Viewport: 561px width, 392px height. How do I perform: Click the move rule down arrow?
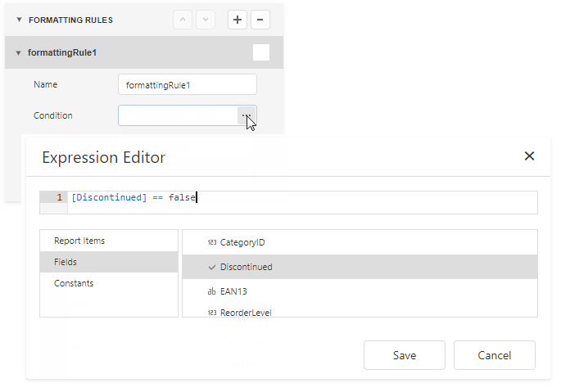[205, 20]
